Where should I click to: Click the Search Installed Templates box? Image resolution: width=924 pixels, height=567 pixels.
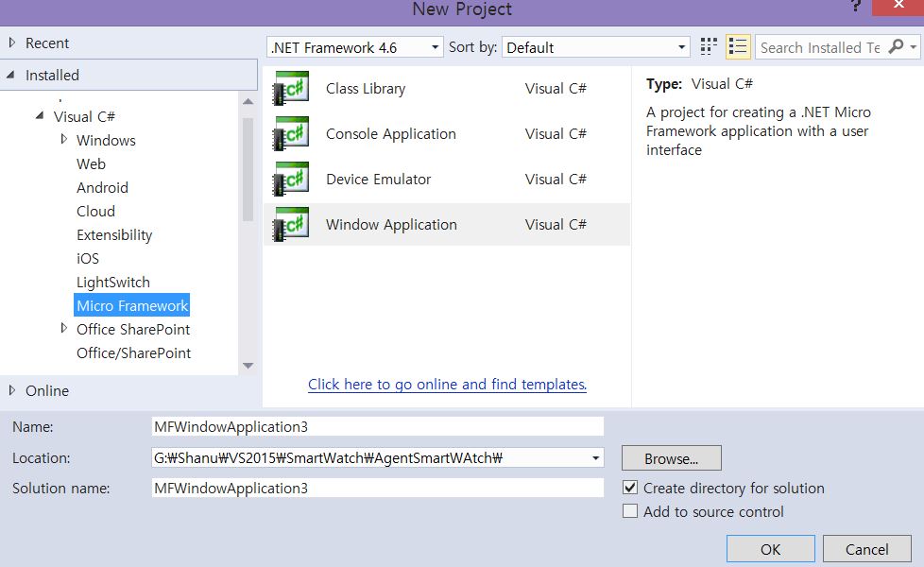(x=821, y=47)
